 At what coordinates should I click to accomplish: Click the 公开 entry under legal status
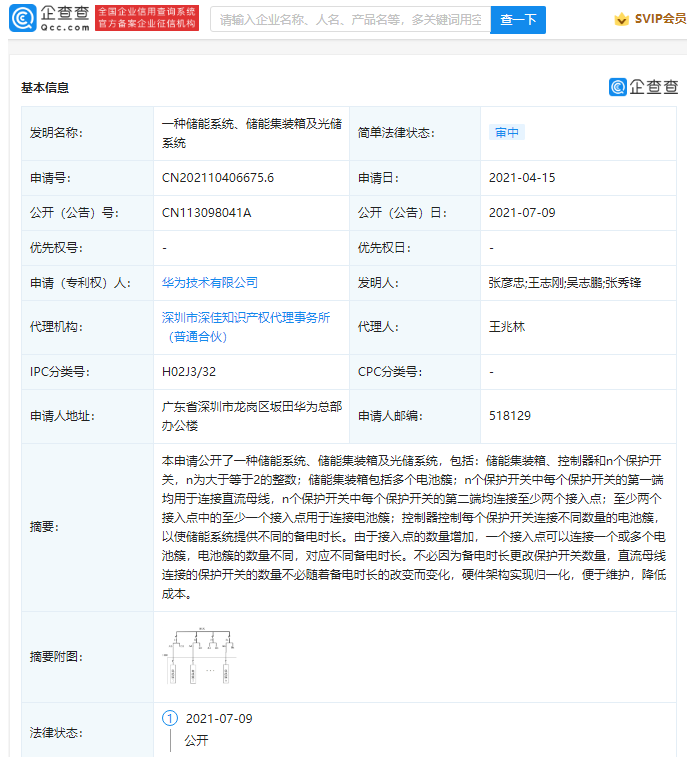(196, 741)
